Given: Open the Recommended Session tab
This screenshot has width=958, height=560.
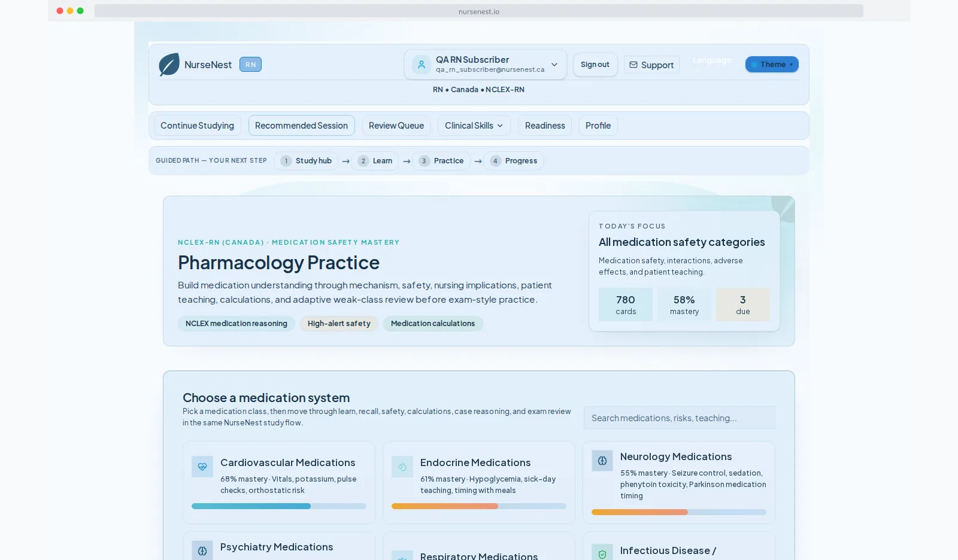Looking at the screenshot, I should click(x=301, y=126).
